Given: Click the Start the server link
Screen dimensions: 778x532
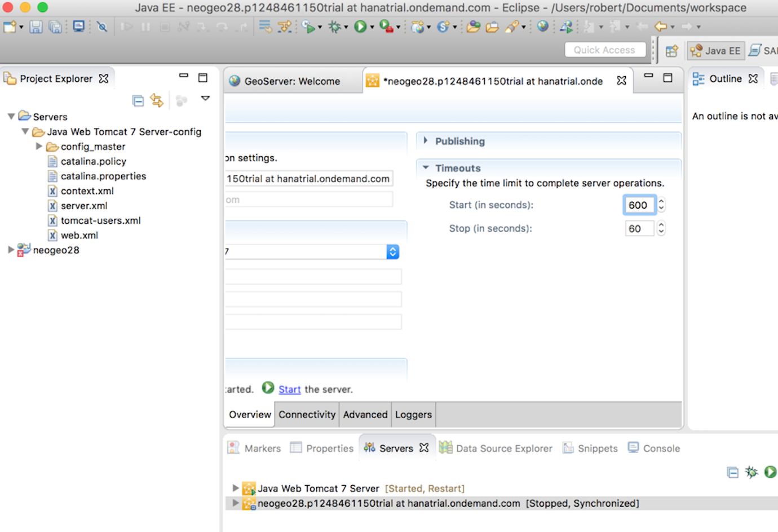Looking at the screenshot, I should tap(290, 389).
